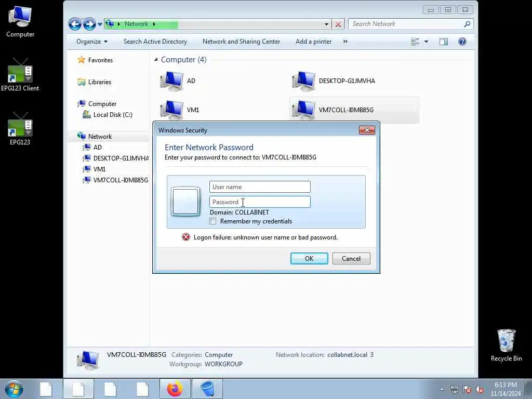This screenshot has height=399, width=532.
Task: Click the User name field
Action: point(260,187)
